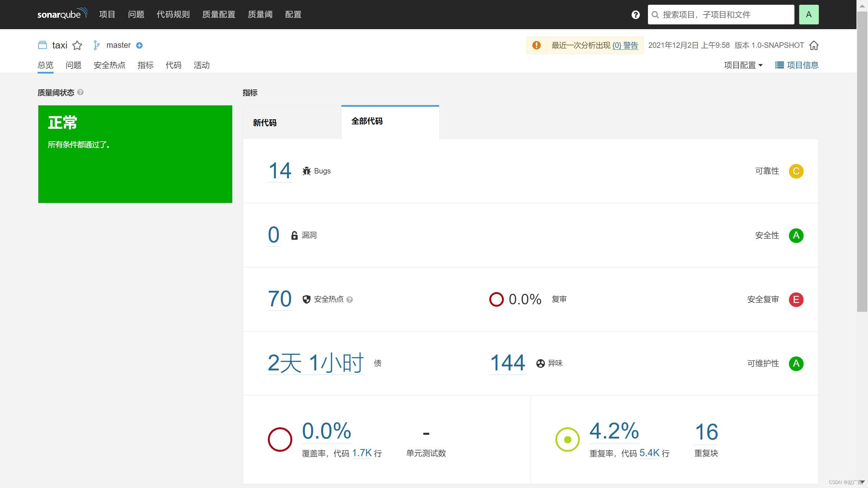Click the security hotspots help icon
This screenshot has height=488, width=868.
[350, 300]
